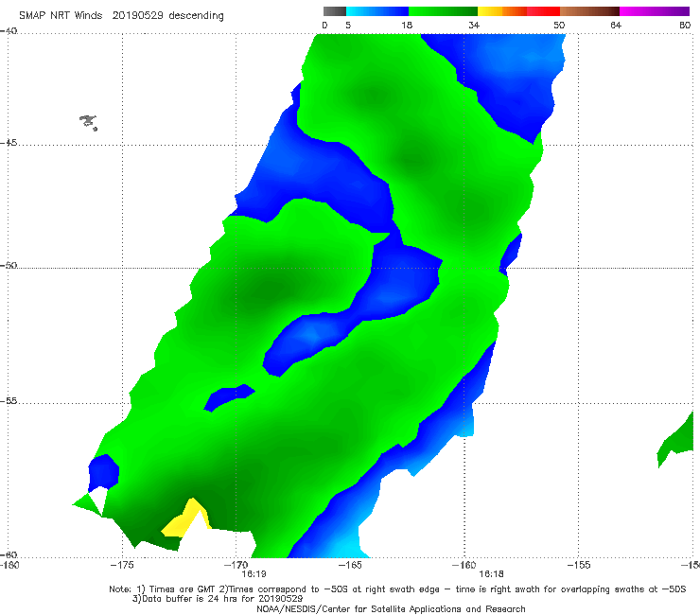Click the word "descending" in the title
This screenshot has width=700, height=615.
pyautogui.click(x=197, y=16)
